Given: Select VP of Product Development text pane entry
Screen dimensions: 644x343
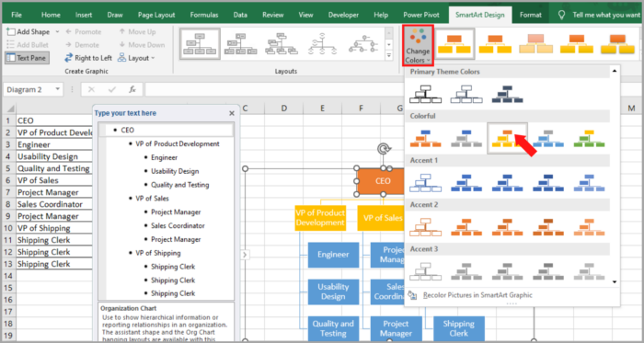Looking at the screenshot, I should click(x=178, y=143).
